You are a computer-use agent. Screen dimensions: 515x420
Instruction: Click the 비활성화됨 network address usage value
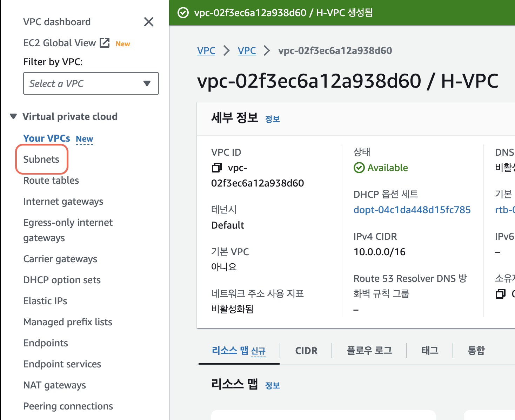[x=232, y=309]
